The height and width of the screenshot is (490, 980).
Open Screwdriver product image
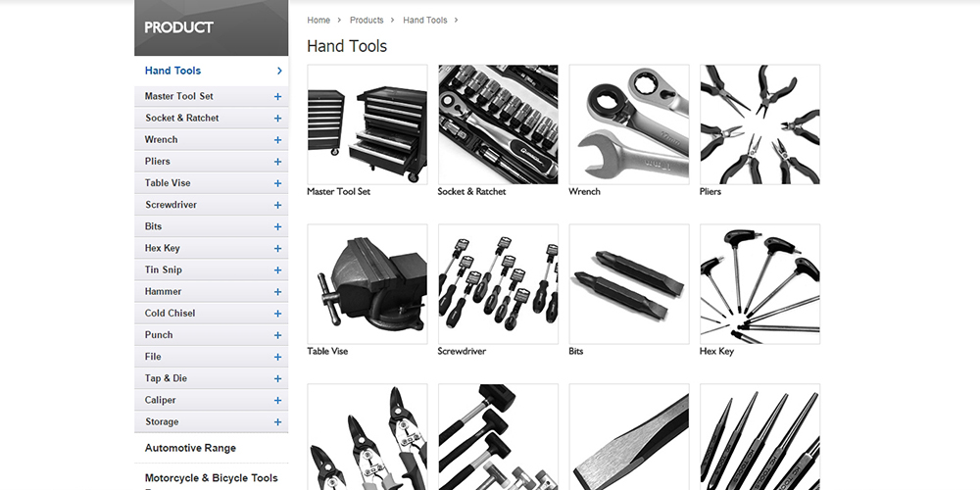point(498,284)
